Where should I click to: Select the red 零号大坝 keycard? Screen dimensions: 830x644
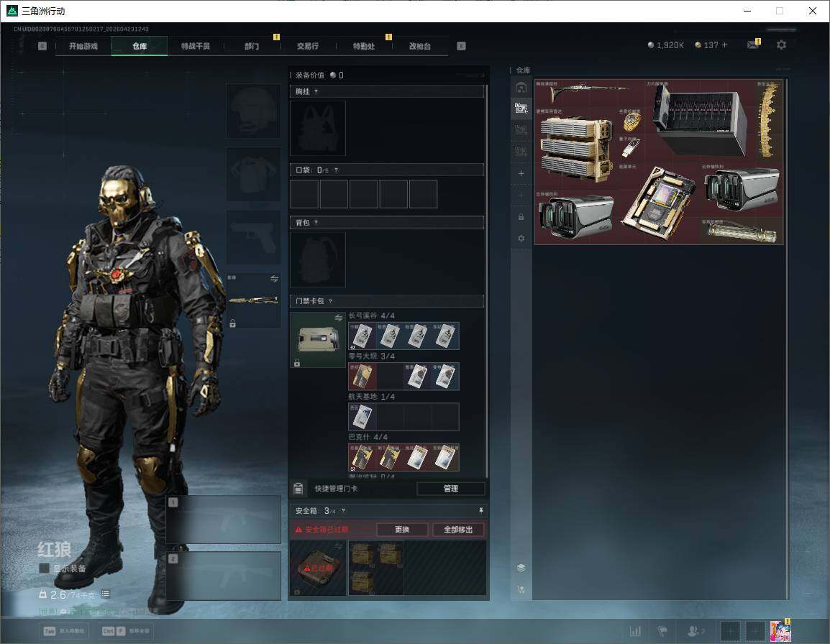click(x=362, y=377)
